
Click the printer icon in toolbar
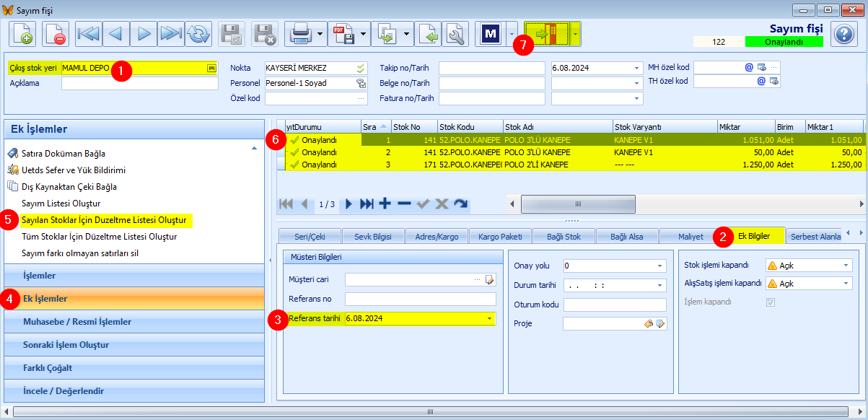coord(299,34)
